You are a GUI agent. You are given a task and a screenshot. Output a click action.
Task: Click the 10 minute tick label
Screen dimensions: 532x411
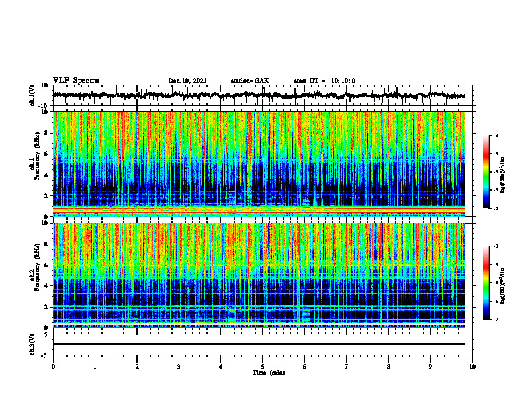(472, 367)
